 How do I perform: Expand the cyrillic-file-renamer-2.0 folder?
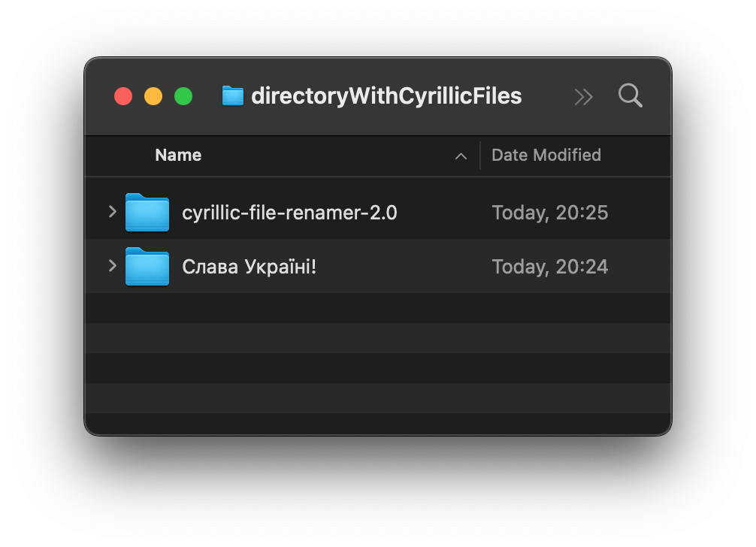pos(111,213)
